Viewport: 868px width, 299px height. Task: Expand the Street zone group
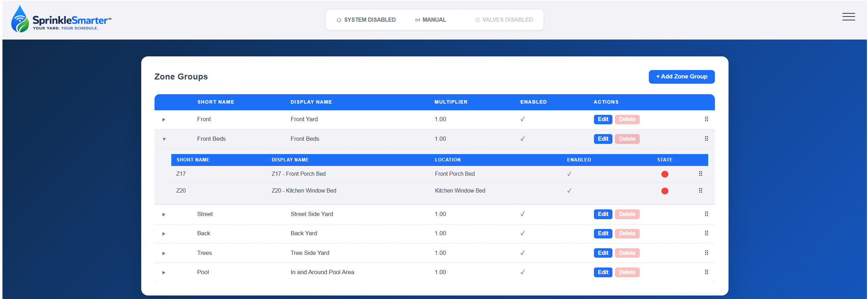(x=164, y=215)
